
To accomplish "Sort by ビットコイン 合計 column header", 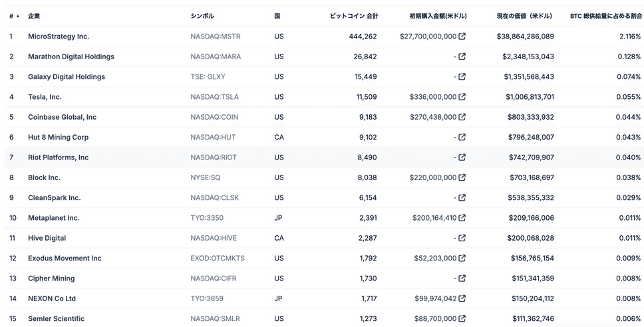I will click(x=354, y=16).
